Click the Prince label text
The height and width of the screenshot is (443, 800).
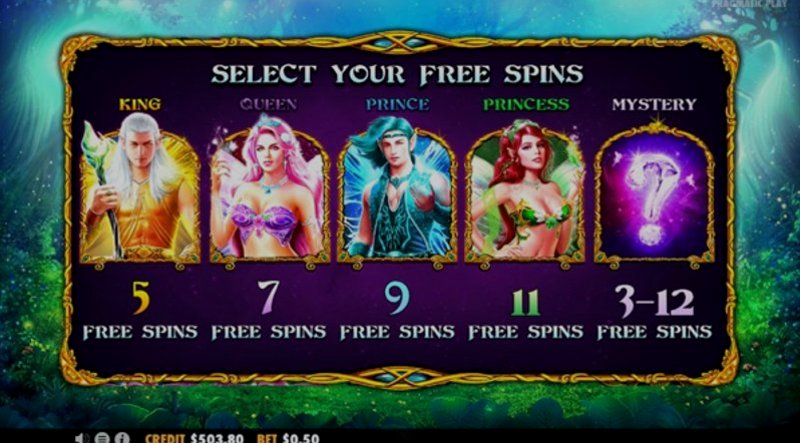pos(397,105)
